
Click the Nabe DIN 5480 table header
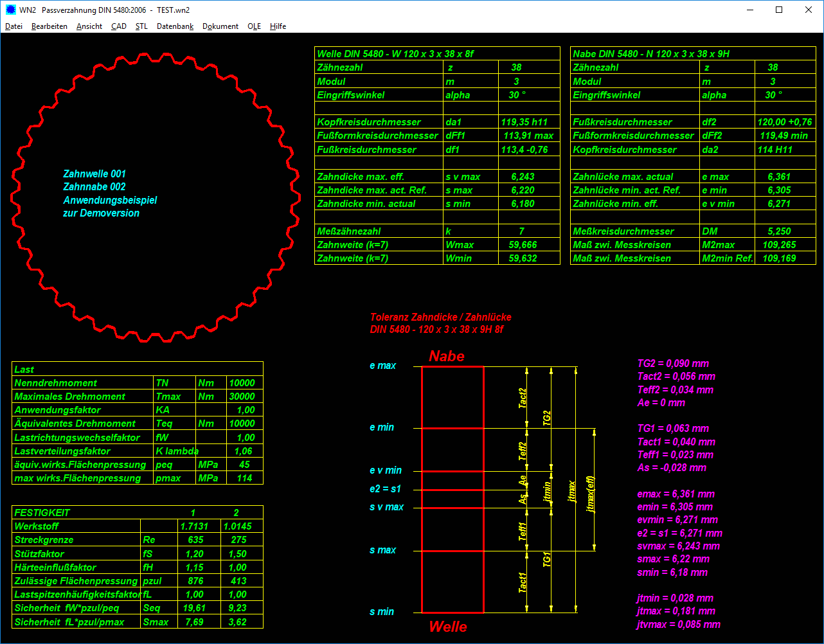click(651, 54)
